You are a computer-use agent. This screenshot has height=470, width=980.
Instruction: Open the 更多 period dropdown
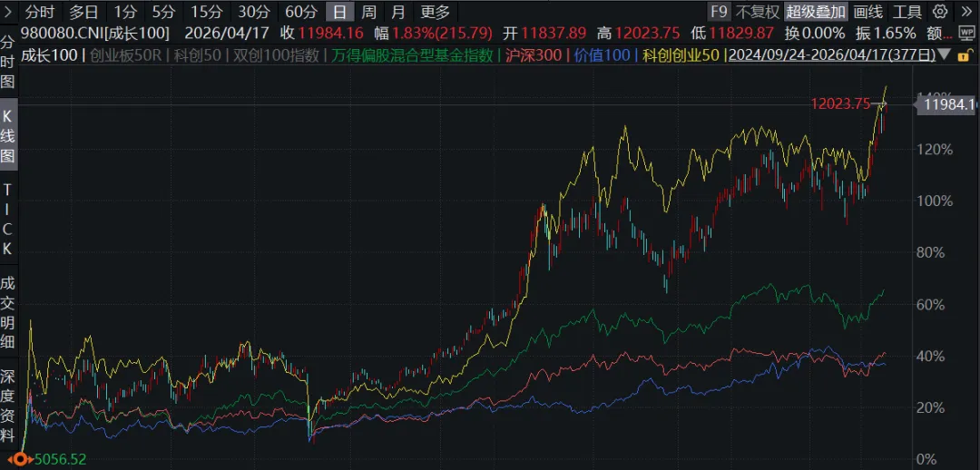(435, 11)
